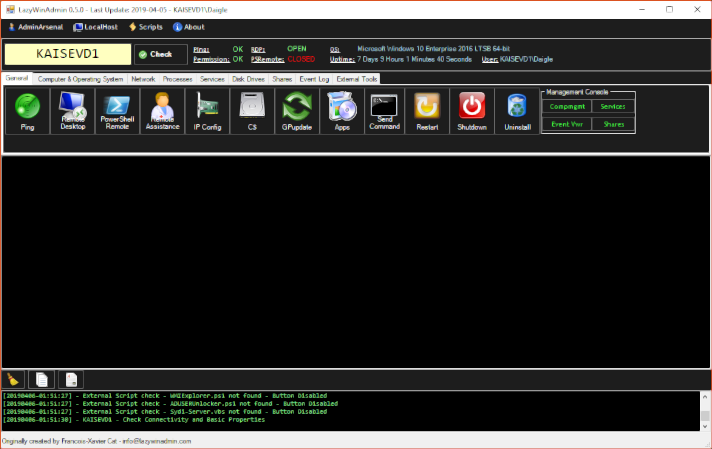Screen dimensions: 712x449
Task: Open Send Command tool
Action: point(384,111)
